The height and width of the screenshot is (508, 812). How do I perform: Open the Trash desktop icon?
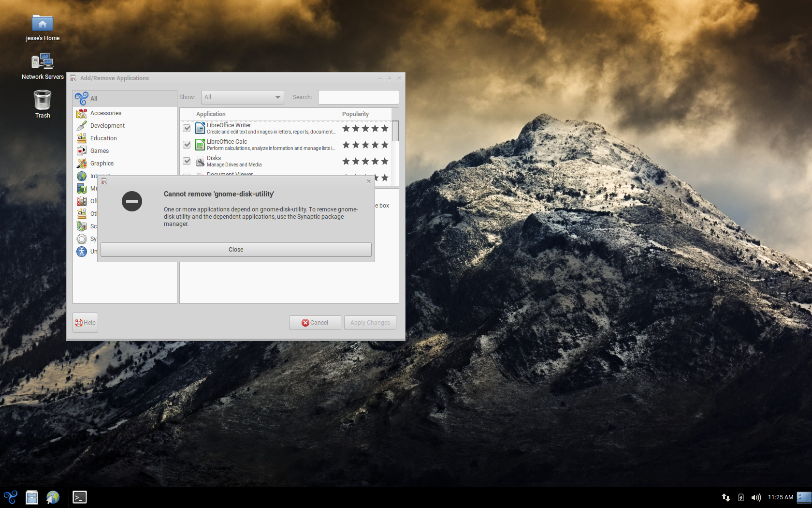(x=43, y=105)
